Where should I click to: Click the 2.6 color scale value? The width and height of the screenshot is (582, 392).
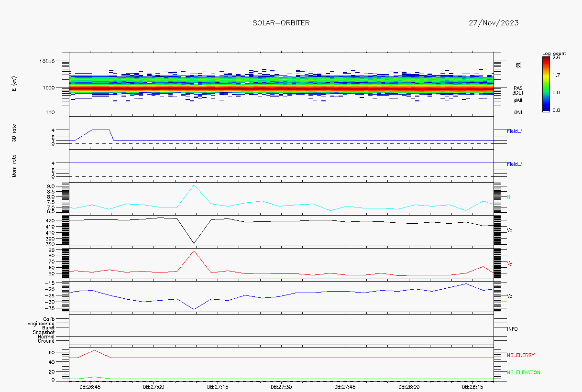[556, 57]
